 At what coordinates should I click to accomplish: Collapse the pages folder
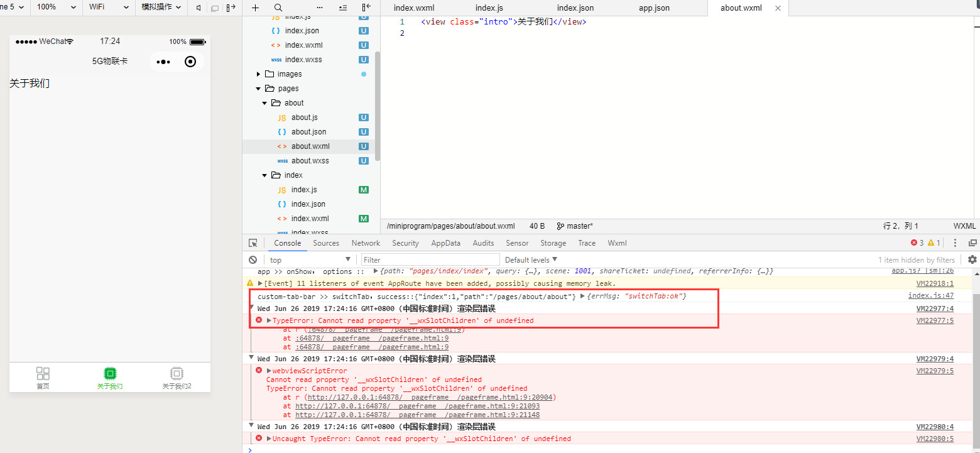tap(258, 89)
